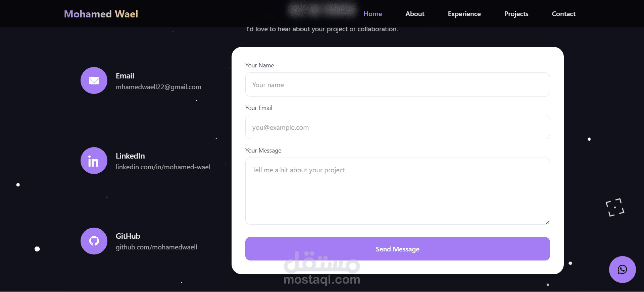The height and width of the screenshot is (292, 644).
Task: Open the LinkedIn circle icon
Action: [x=94, y=161]
